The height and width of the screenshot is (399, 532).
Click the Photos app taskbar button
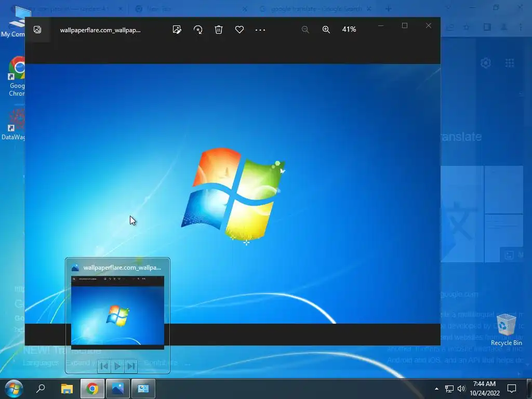pos(118,389)
